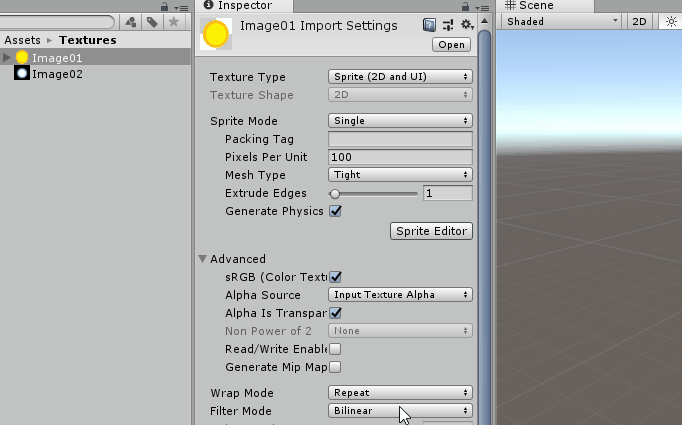
Task: Select the Image01 asset row
Action: (x=95, y=57)
